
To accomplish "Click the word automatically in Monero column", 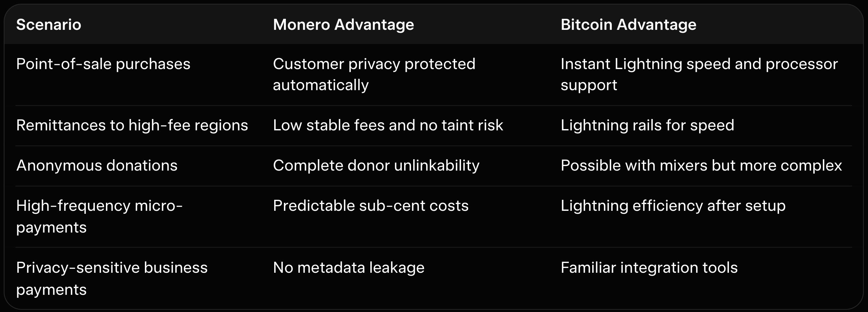I will tap(320, 85).
